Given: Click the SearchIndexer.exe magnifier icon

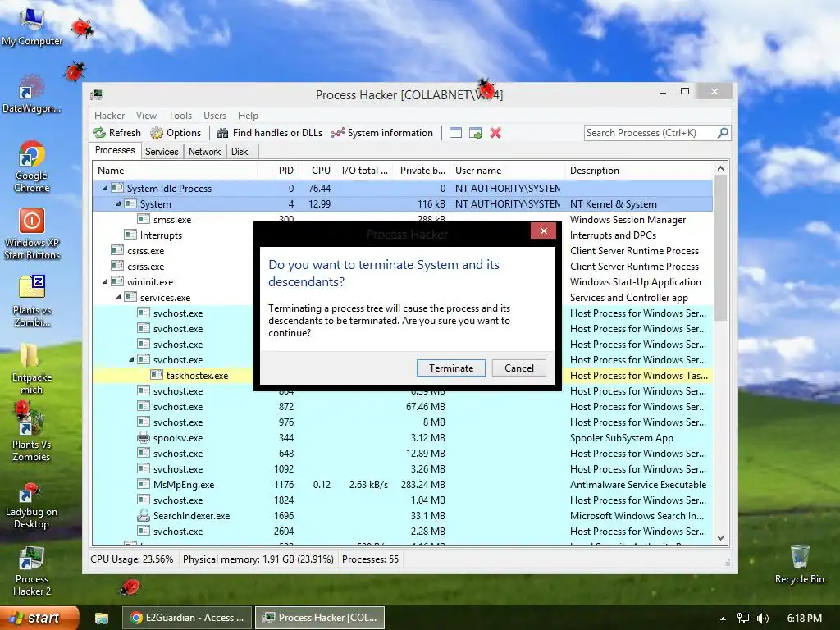Looking at the screenshot, I should [x=144, y=515].
